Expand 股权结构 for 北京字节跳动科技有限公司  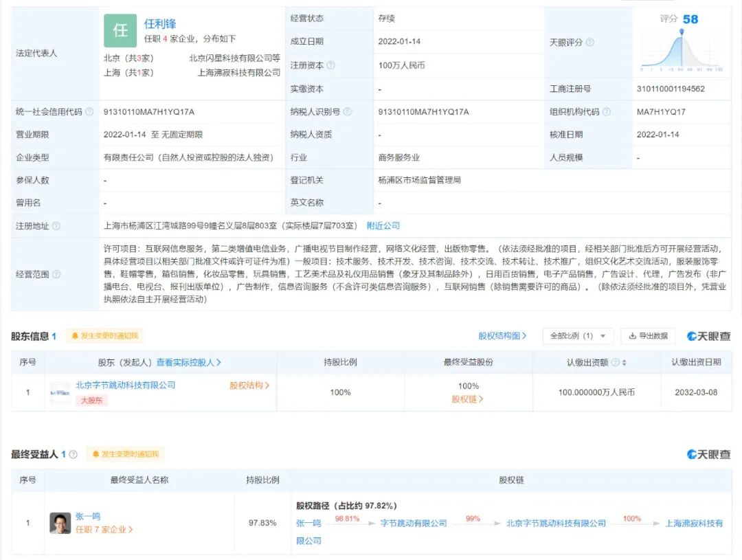249,386
